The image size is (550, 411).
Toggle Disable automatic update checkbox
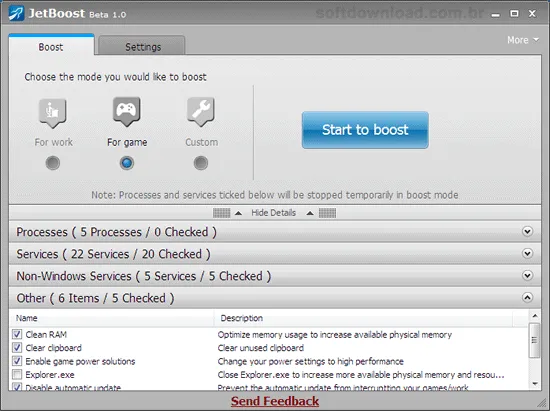(17, 387)
